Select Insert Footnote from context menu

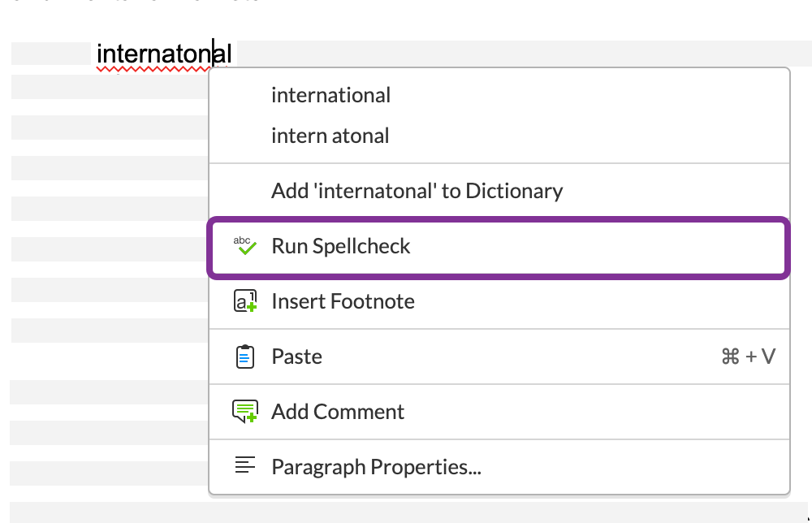point(499,301)
